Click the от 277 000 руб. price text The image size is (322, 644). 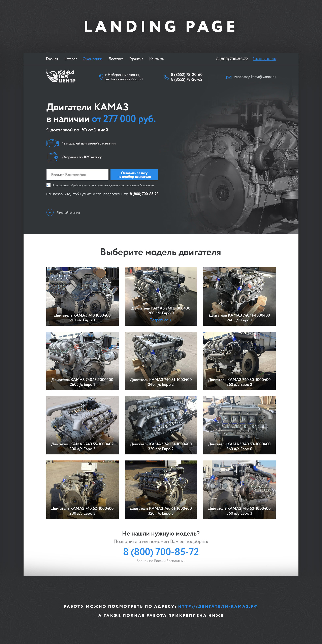pos(124,119)
